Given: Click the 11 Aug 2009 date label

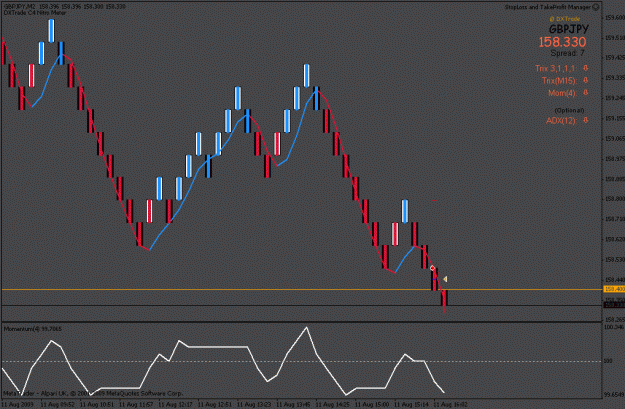Looking at the screenshot, I should click(17, 404).
